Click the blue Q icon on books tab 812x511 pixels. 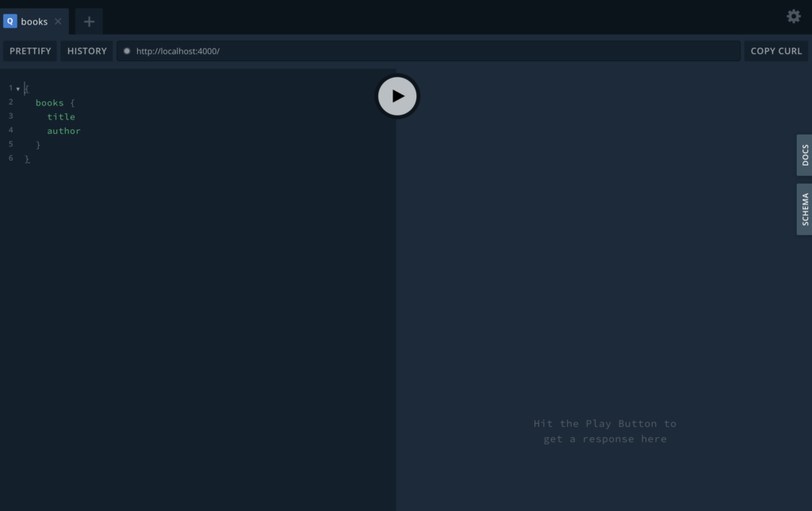pyautogui.click(x=10, y=21)
